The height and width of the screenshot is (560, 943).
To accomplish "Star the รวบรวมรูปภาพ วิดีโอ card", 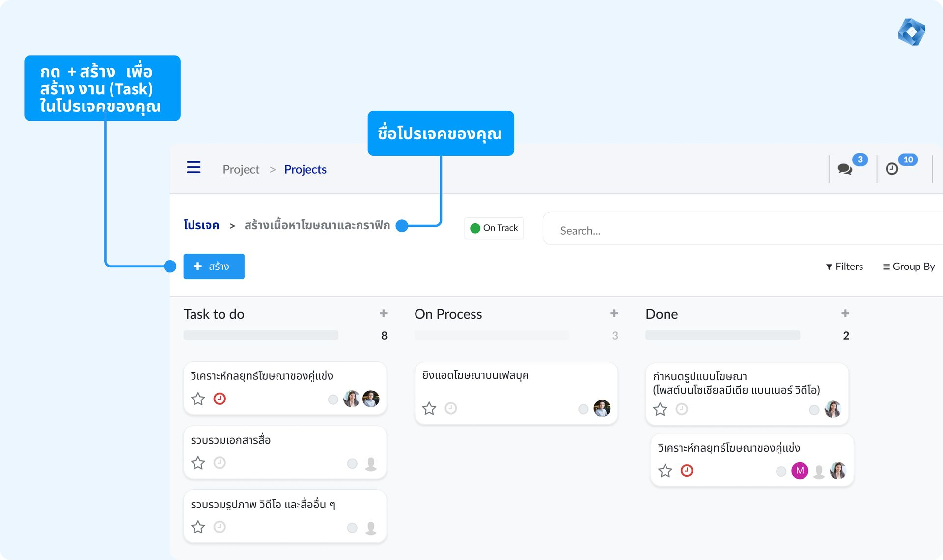I will (198, 527).
